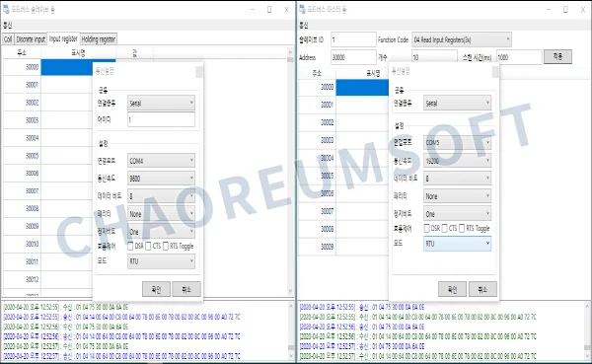Click the Modbus slave tool title bar icon
The height and width of the screenshot is (364, 592).
point(6,9)
